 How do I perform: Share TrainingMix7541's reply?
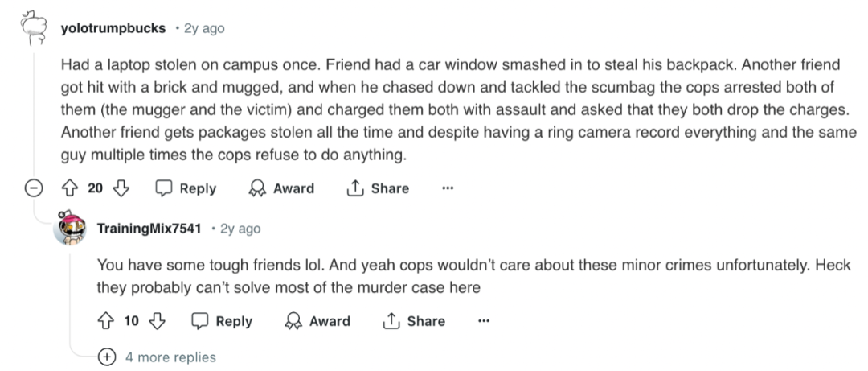pos(414,321)
